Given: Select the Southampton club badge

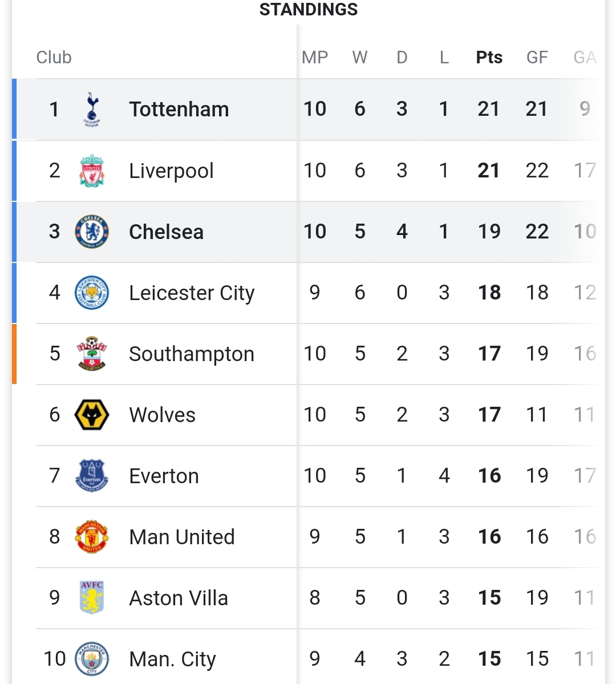Looking at the screenshot, I should click(x=92, y=354).
